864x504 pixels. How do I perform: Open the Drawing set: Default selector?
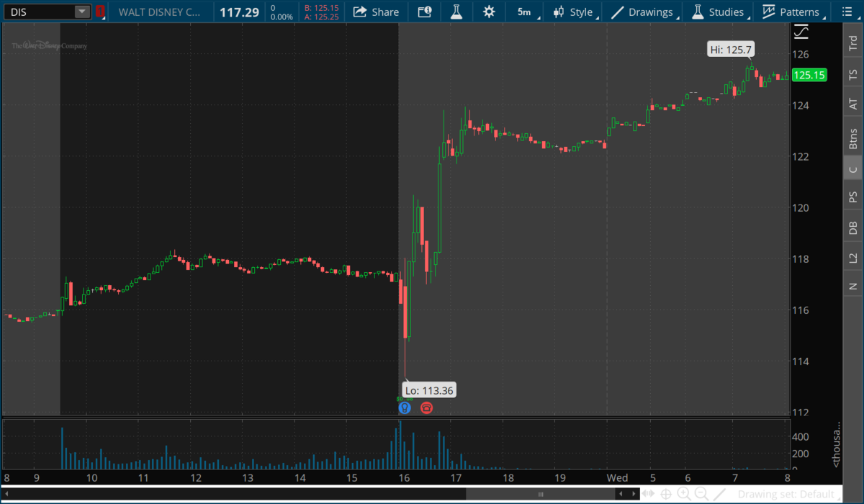click(788, 494)
